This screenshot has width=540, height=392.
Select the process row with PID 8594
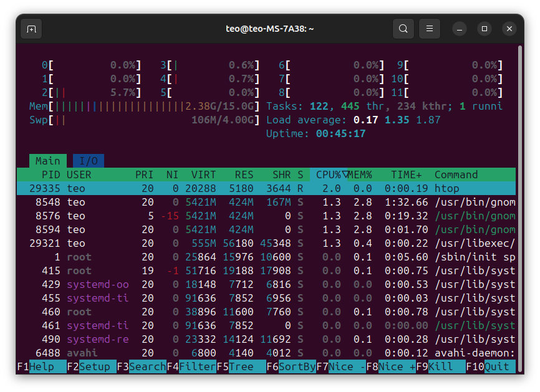(266, 229)
